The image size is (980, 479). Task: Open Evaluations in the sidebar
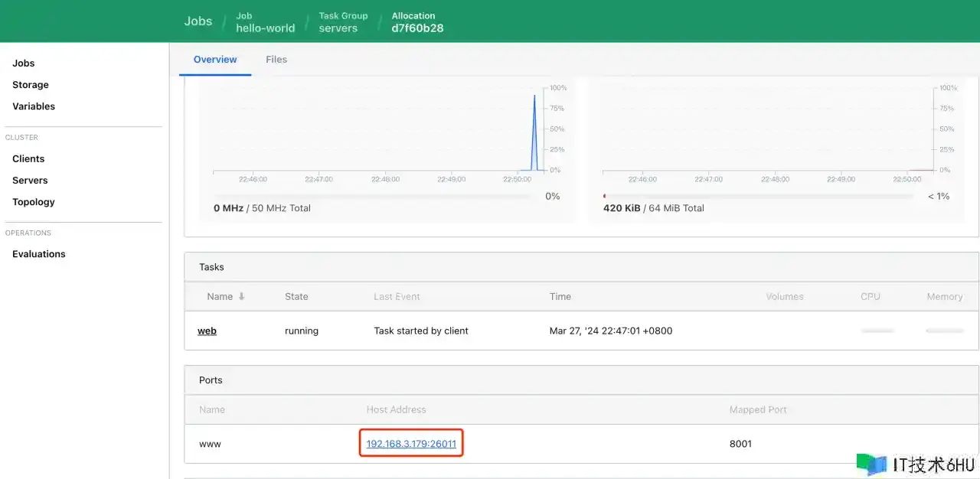click(39, 254)
